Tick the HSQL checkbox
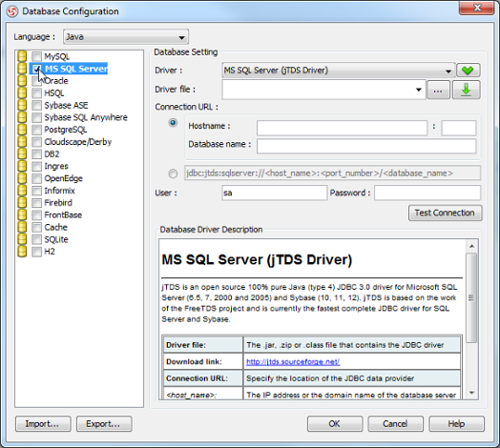This screenshot has width=500, height=448. click(36, 93)
